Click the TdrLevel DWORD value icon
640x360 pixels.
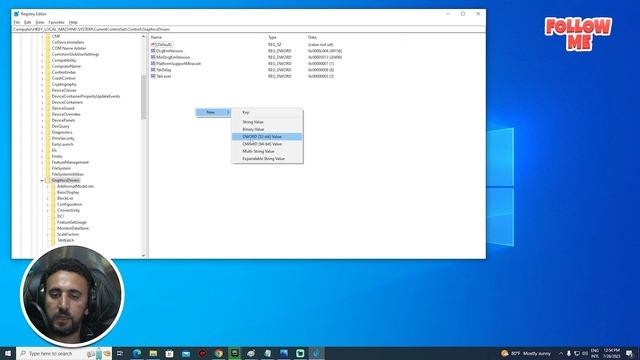153,76
